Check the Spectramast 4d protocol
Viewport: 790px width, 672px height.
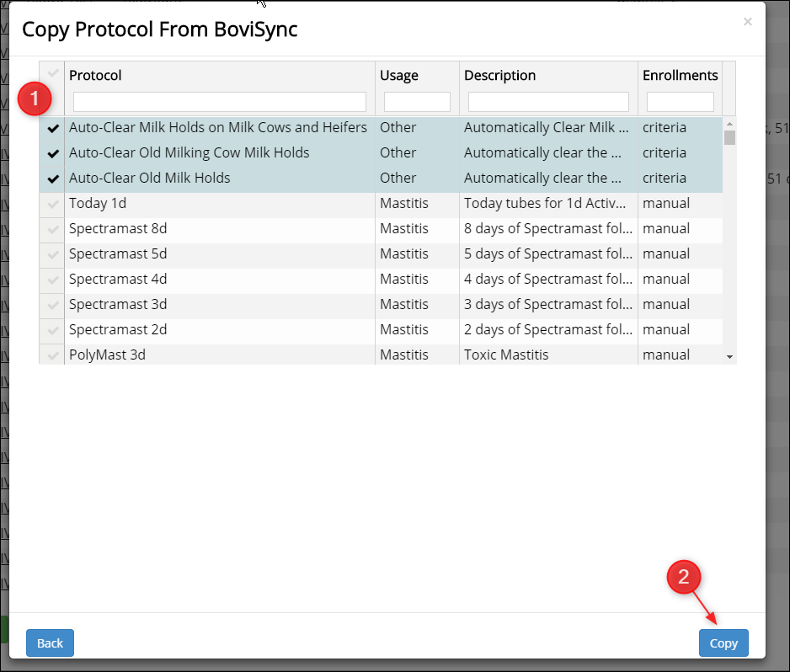point(53,280)
